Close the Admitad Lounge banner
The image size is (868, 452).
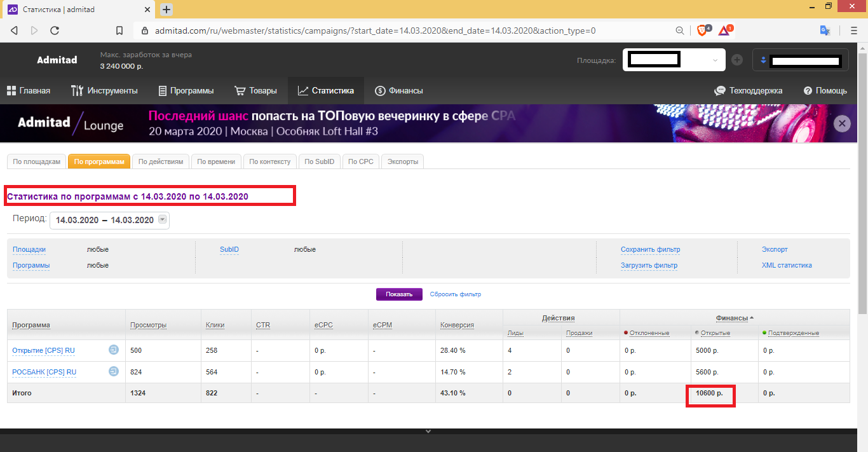(x=842, y=124)
